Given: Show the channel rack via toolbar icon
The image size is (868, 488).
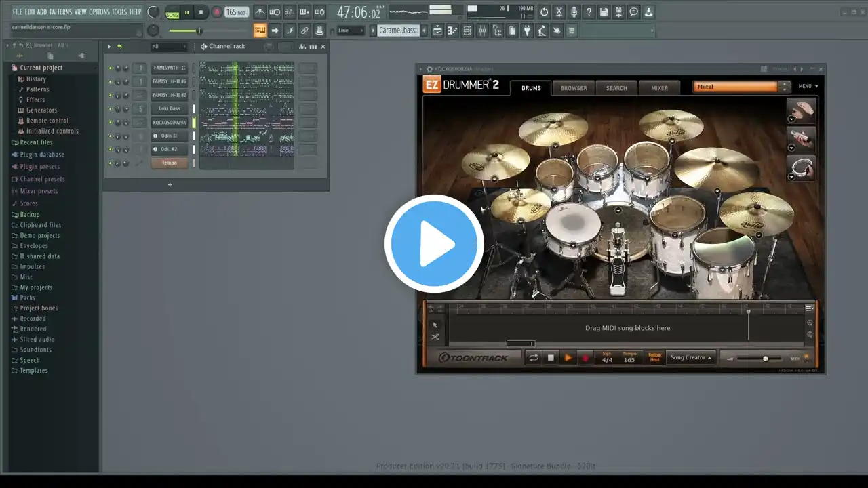Looking at the screenshot, I should tap(467, 30).
